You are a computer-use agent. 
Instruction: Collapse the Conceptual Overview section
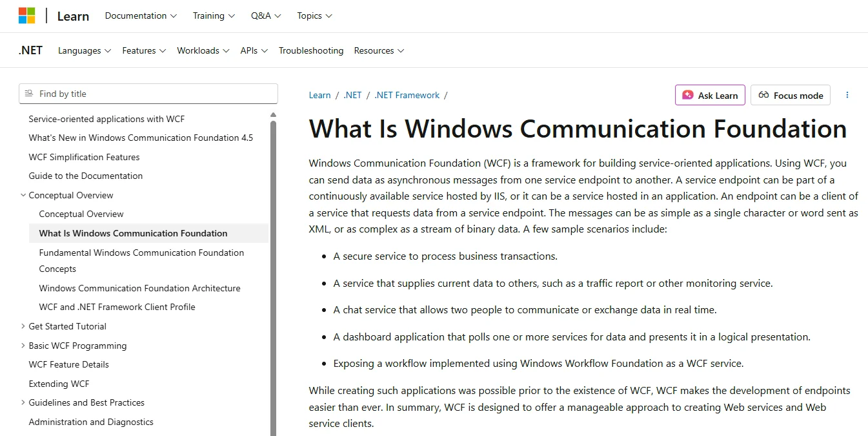point(23,194)
